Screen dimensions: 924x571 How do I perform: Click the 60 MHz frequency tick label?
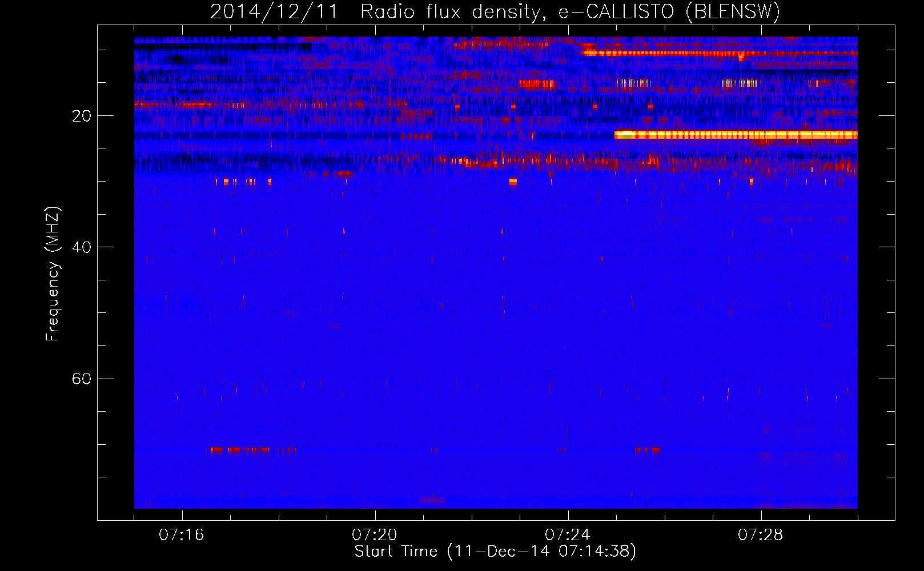click(82, 379)
